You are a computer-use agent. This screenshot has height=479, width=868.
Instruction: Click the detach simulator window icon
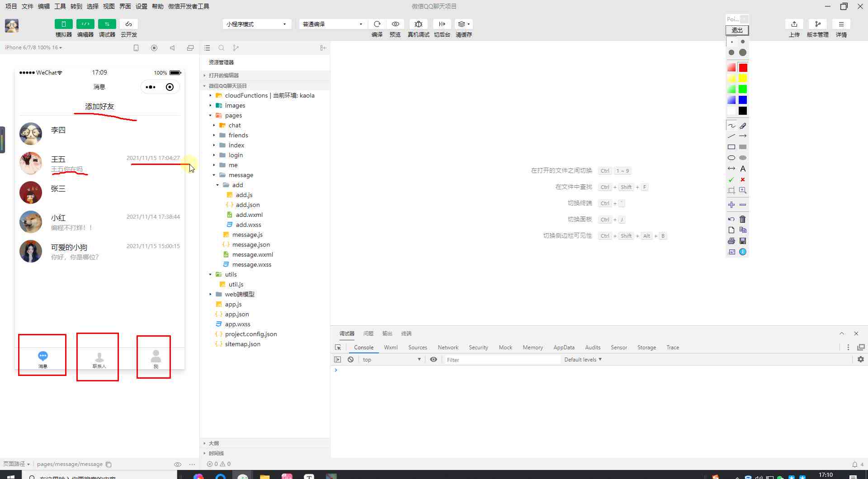point(190,48)
